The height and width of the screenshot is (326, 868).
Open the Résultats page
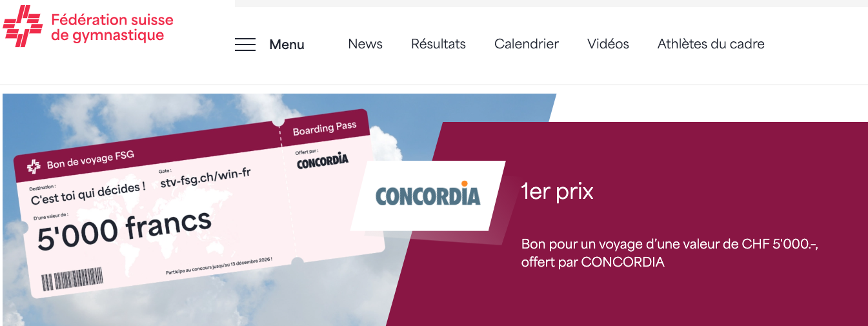click(x=438, y=44)
